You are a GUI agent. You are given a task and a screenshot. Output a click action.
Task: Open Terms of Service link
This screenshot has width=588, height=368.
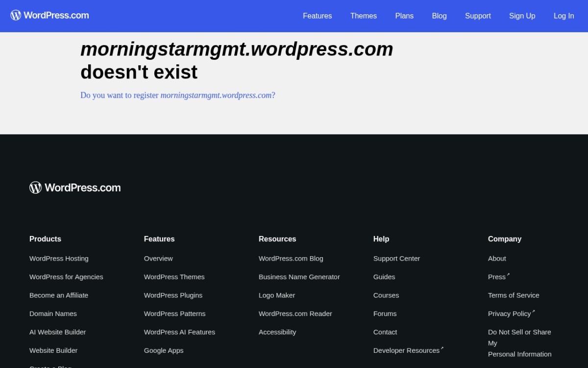point(514,295)
